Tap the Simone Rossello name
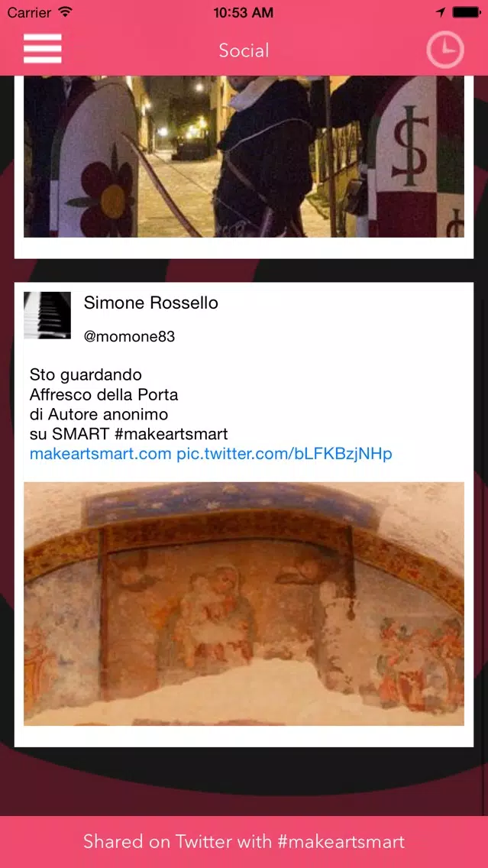Screen dimensions: 488x868 [x=150, y=303]
